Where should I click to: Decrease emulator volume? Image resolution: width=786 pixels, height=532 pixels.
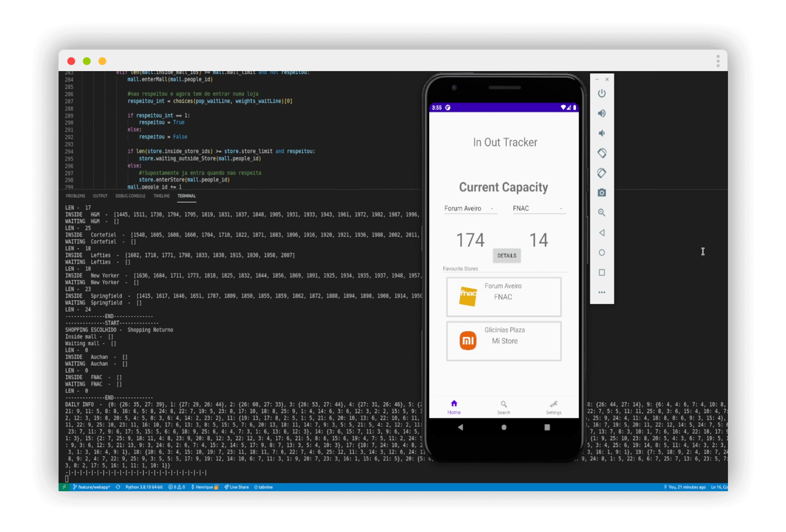point(602,133)
